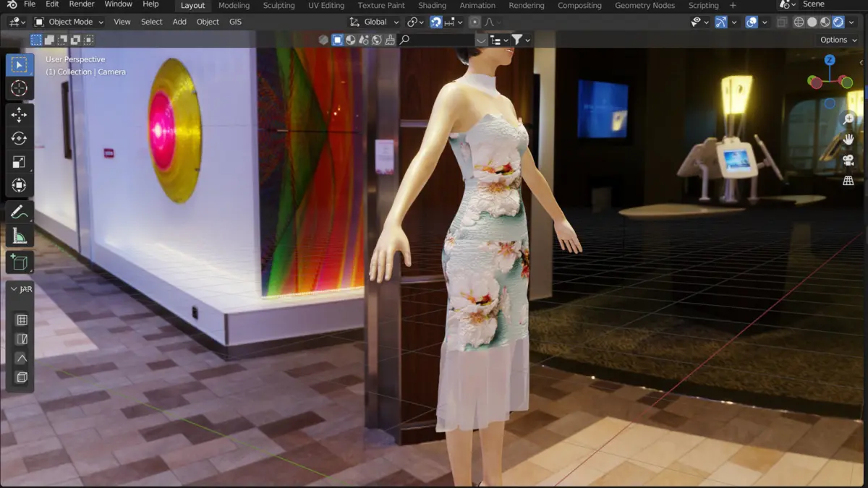This screenshot has width=868, height=488.
Task: Switch to material preview shading
Action: tap(825, 22)
